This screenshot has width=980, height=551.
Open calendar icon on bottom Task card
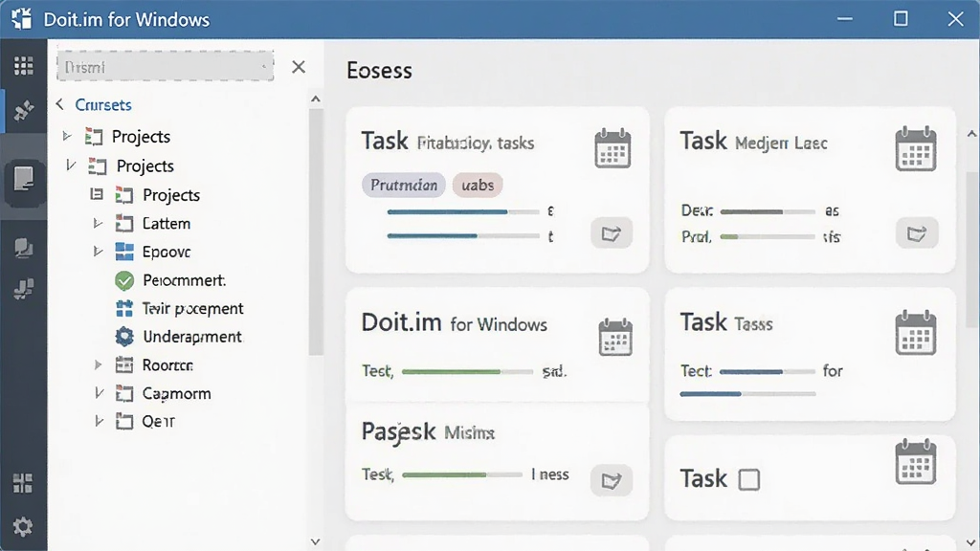(916, 462)
